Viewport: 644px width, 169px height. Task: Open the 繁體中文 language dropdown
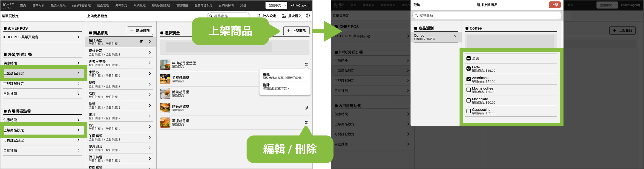276,5
